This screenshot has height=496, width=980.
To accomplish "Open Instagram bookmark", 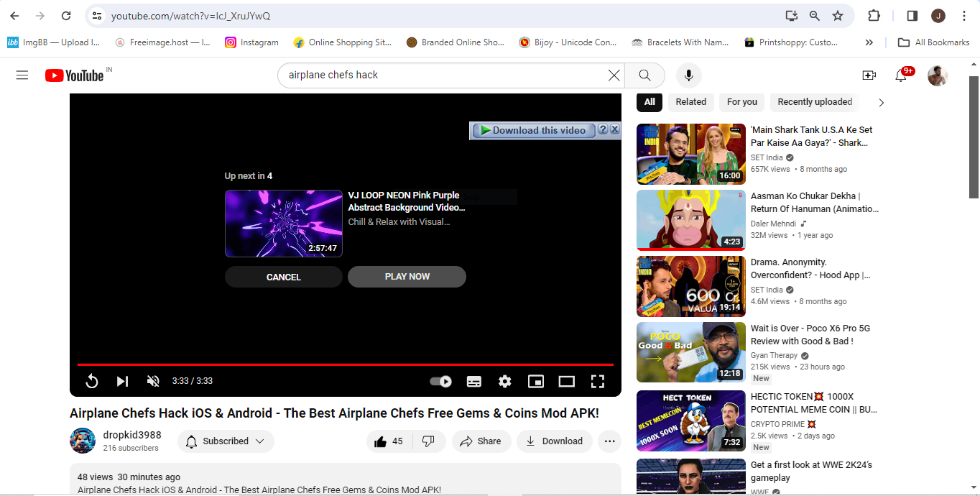I will click(x=252, y=42).
